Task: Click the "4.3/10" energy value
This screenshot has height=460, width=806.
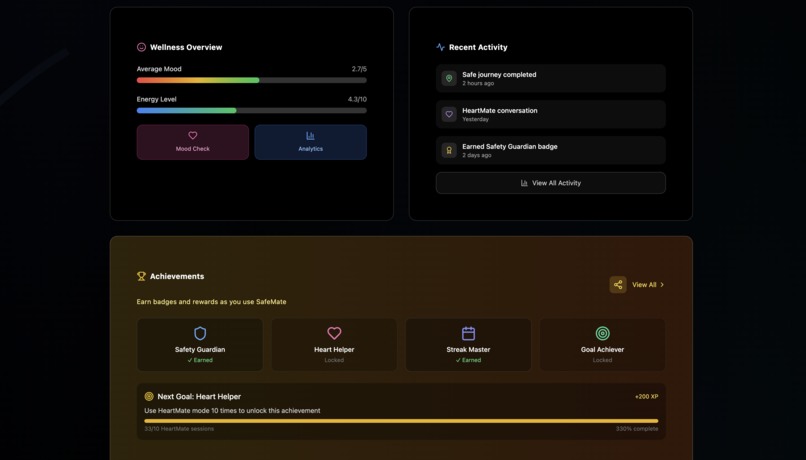Action: click(x=357, y=99)
